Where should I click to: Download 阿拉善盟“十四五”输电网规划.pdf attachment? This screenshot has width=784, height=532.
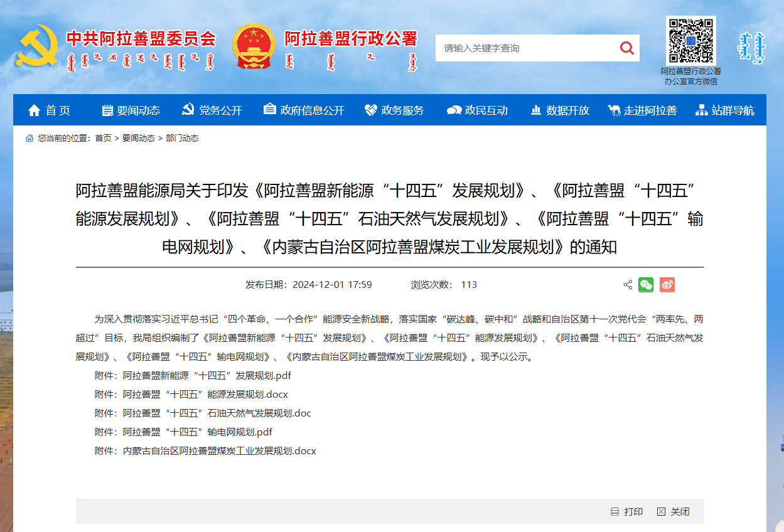coord(197,432)
